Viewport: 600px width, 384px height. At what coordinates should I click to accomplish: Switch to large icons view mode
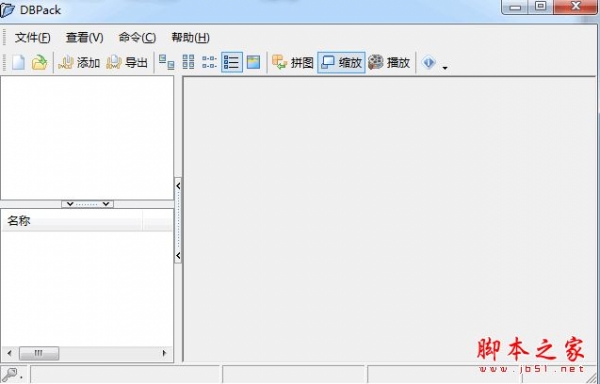pyautogui.click(x=167, y=62)
